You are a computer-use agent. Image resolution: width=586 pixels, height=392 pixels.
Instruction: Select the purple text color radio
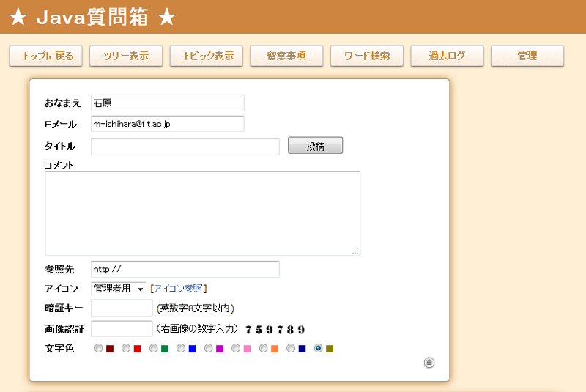click(209, 348)
